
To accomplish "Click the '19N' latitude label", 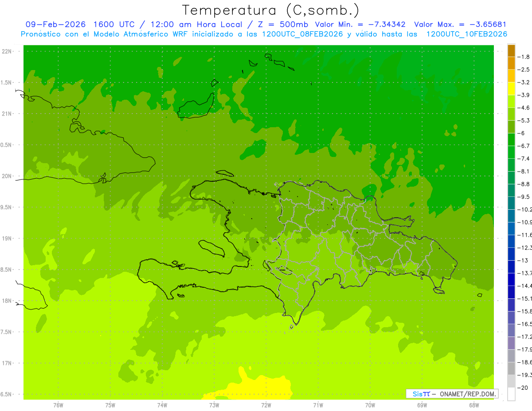I will click(7, 239).
